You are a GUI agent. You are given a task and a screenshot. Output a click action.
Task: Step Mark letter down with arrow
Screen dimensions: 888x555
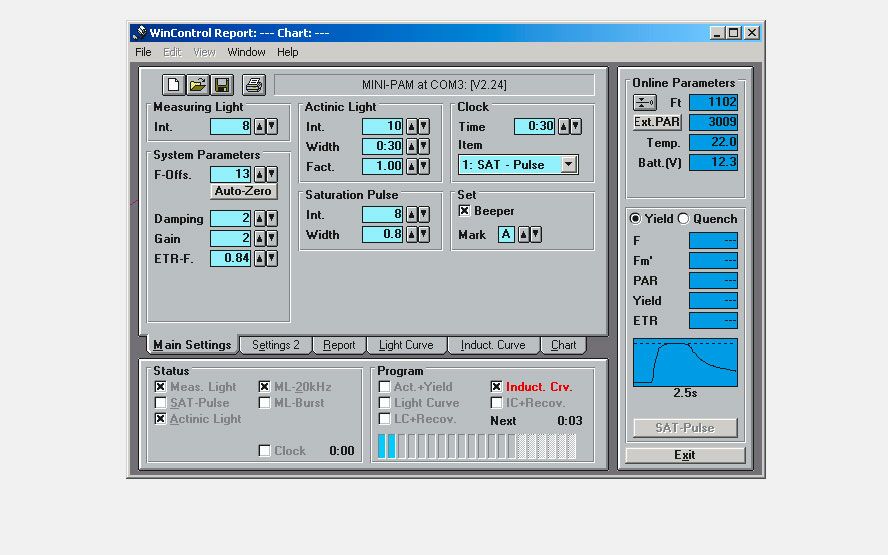536,234
